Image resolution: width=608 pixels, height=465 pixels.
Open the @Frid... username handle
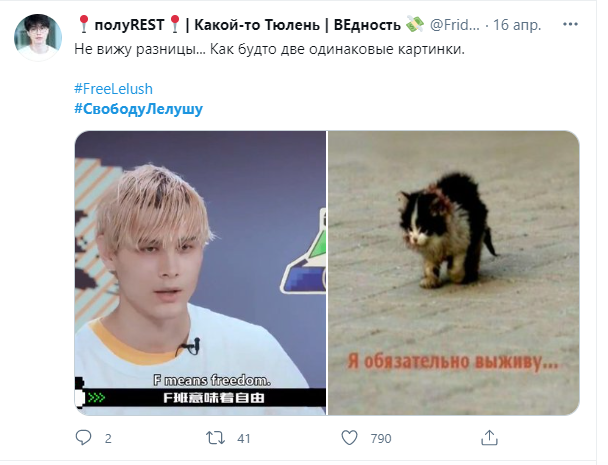pos(455,25)
